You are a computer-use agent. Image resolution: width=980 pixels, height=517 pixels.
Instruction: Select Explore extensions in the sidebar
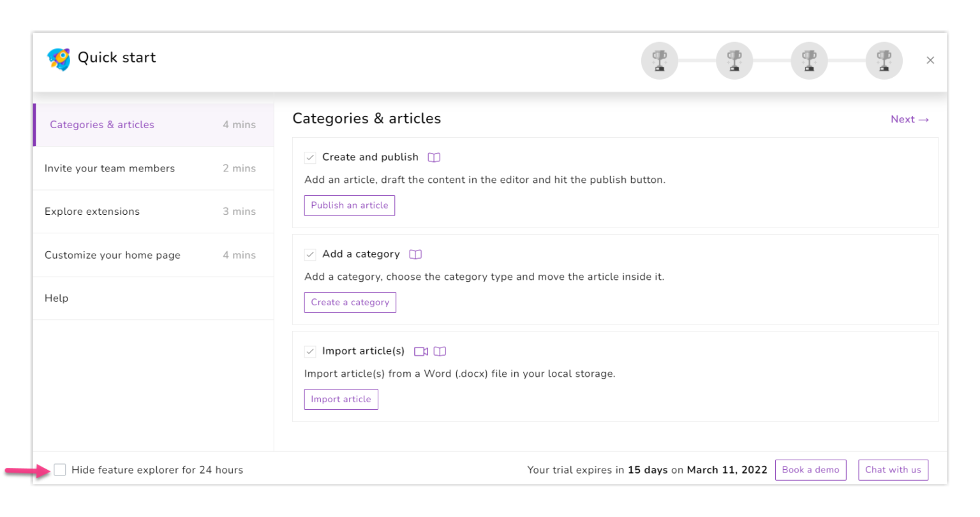click(92, 211)
